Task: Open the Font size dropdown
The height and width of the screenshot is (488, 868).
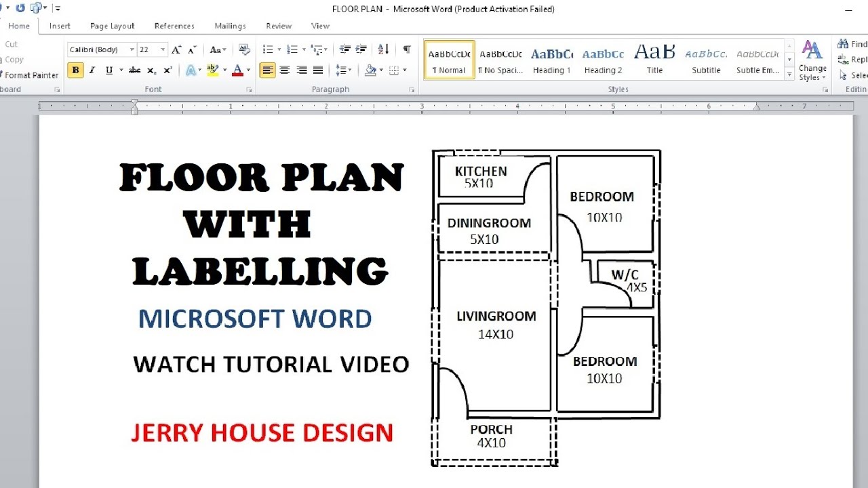Action: coord(163,49)
